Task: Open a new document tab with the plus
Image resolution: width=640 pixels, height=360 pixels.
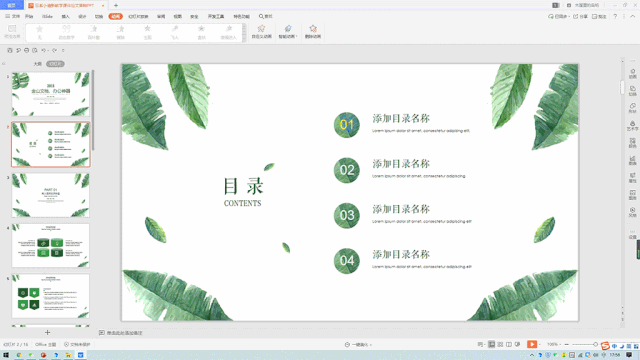Action: tap(116, 5)
